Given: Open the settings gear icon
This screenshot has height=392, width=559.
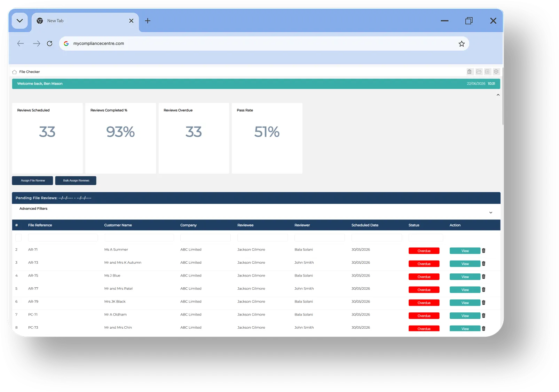Looking at the screenshot, I should [496, 72].
